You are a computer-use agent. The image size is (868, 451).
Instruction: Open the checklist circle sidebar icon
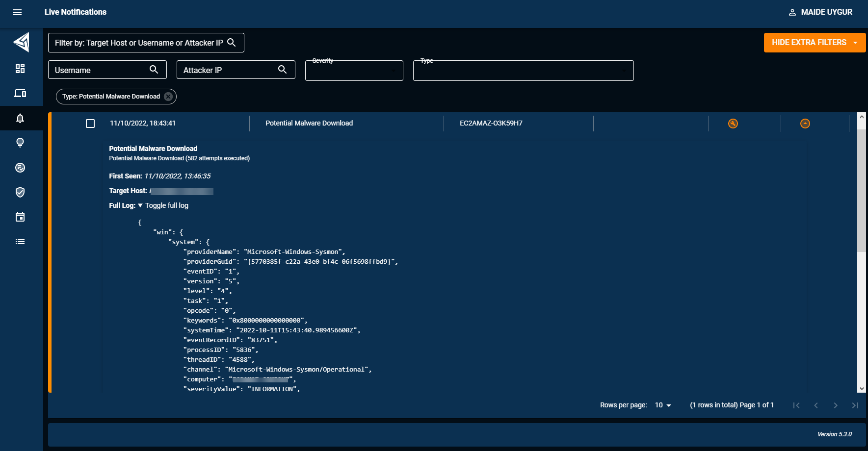point(20,168)
